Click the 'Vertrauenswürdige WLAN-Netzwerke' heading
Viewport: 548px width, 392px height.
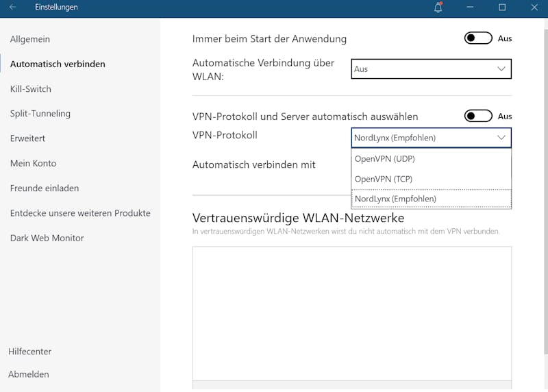(298, 218)
